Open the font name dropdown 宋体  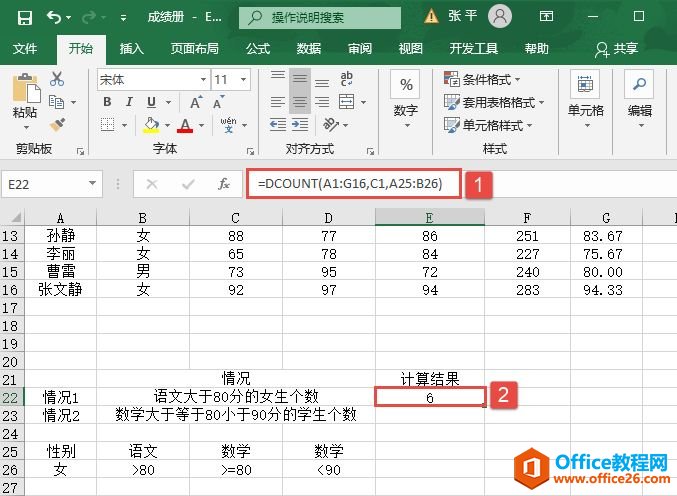[x=150, y=79]
